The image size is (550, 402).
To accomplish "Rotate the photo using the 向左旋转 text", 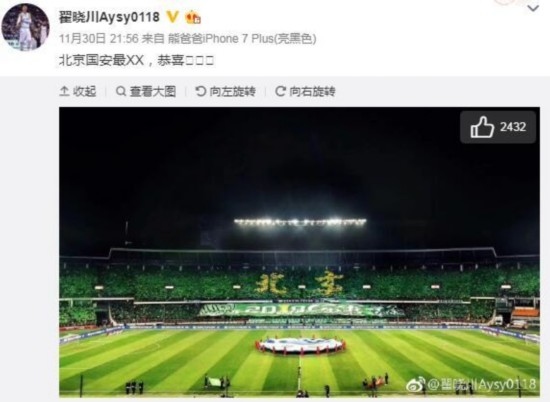I will click(x=233, y=92).
